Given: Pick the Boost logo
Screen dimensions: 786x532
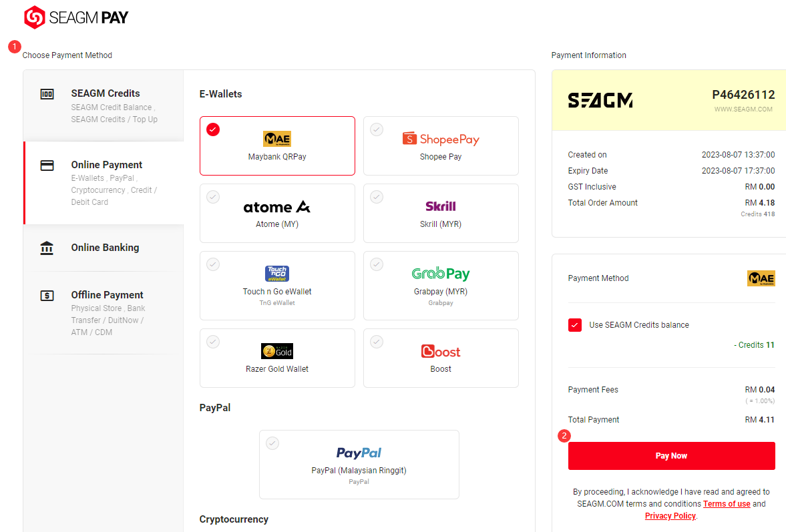Looking at the screenshot, I should coord(441,351).
